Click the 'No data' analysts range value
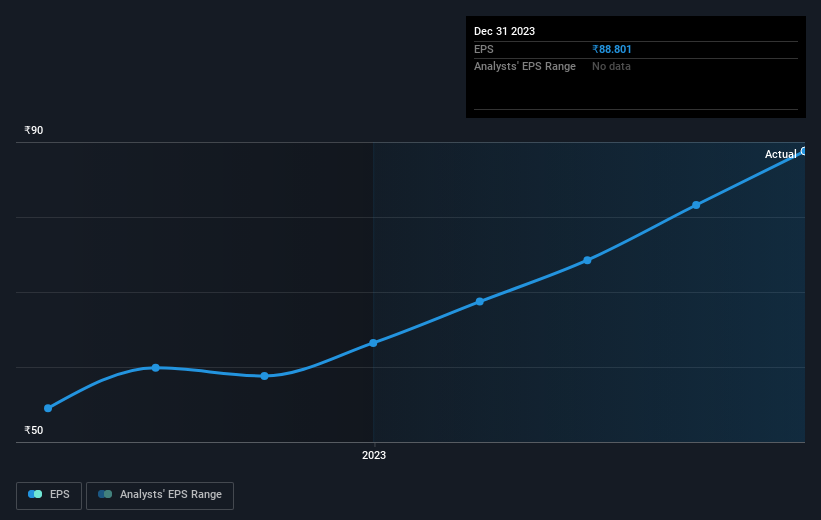 tap(611, 67)
